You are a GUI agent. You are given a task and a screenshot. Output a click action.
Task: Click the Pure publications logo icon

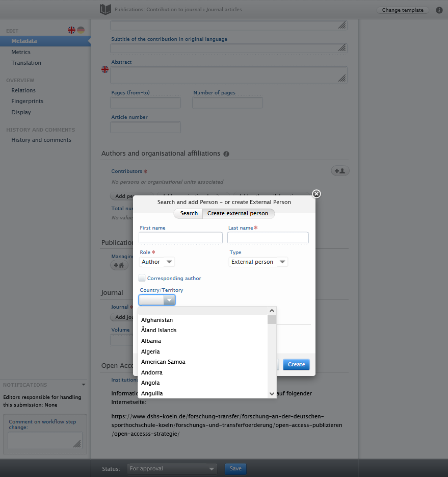tap(104, 10)
